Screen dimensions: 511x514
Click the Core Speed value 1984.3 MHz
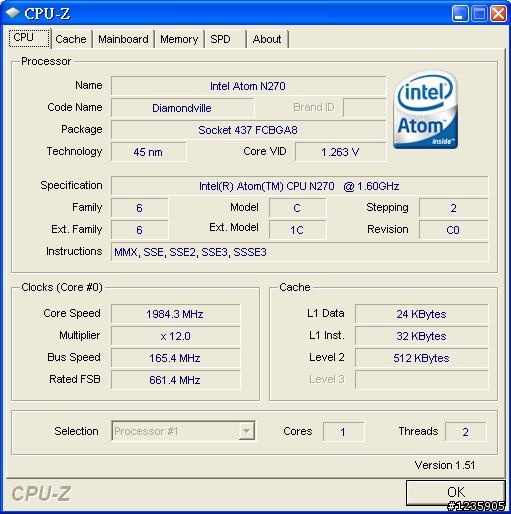coord(175,314)
